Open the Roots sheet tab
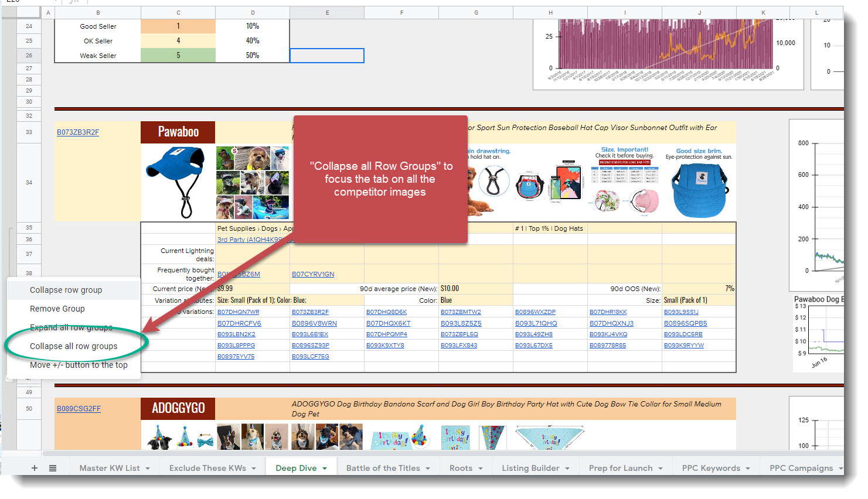The width and height of the screenshot is (868, 499). 461,468
